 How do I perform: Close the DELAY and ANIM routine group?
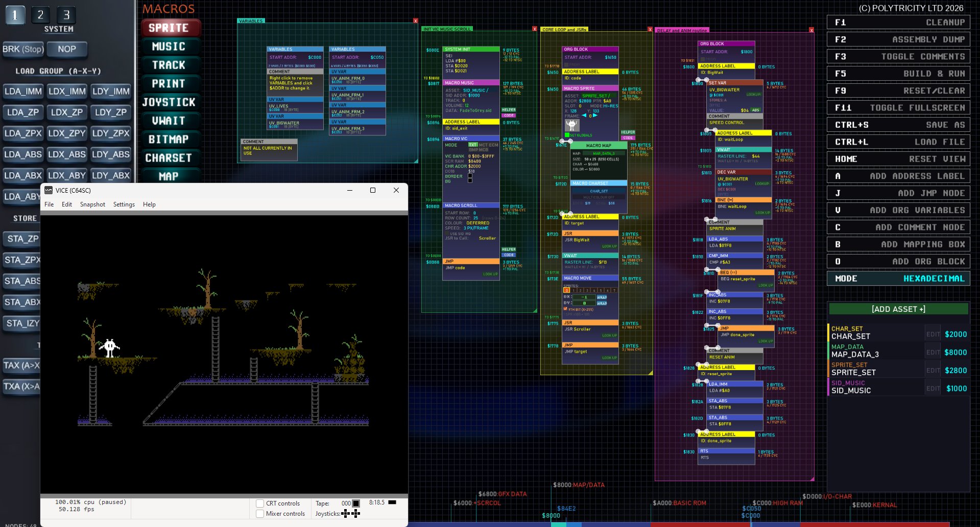pyautogui.click(x=811, y=31)
